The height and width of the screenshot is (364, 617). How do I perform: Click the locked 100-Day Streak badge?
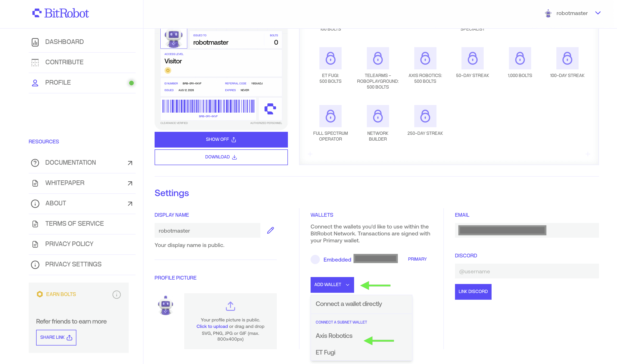tap(567, 58)
